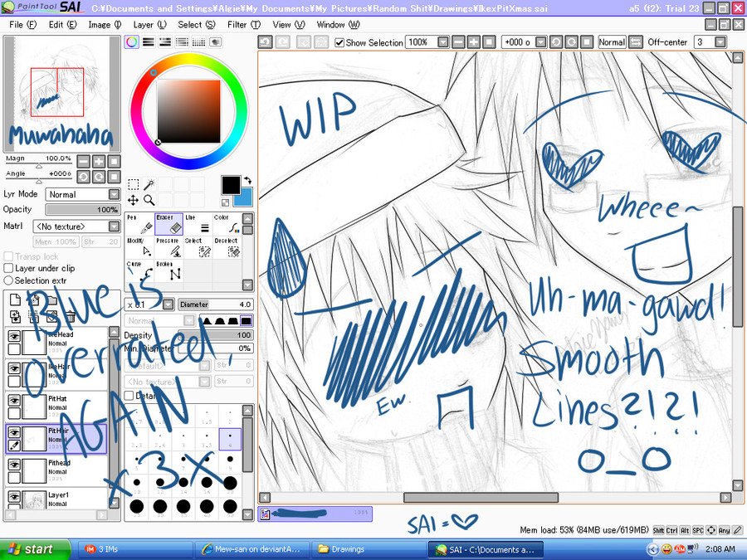Pick the black foreground color swatch
This screenshot has width=747, height=560.
(231, 185)
